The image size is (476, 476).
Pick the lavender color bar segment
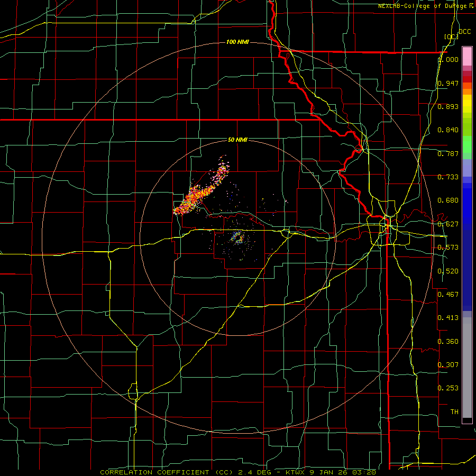pyautogui.click(x=467, y=168)
